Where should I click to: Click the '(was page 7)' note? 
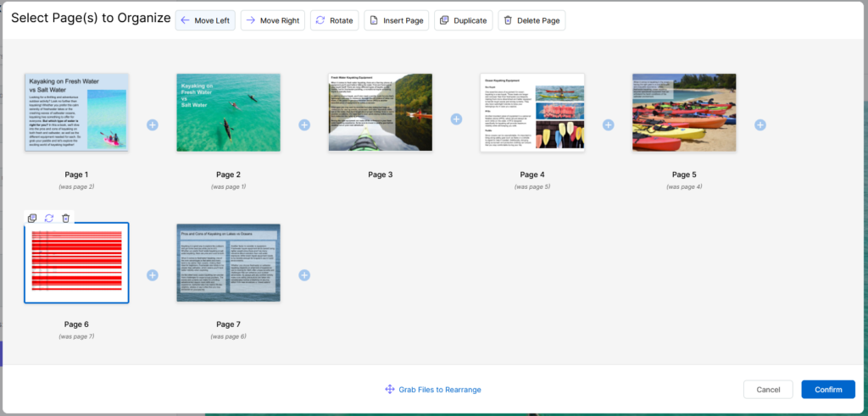tap(76, 336)
